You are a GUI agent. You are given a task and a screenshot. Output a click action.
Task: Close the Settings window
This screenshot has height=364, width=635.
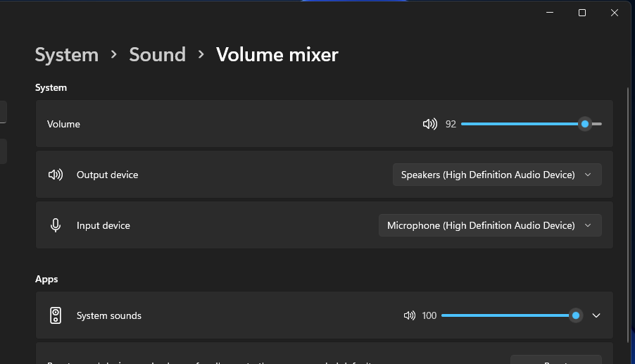click(x=615, y=13)
